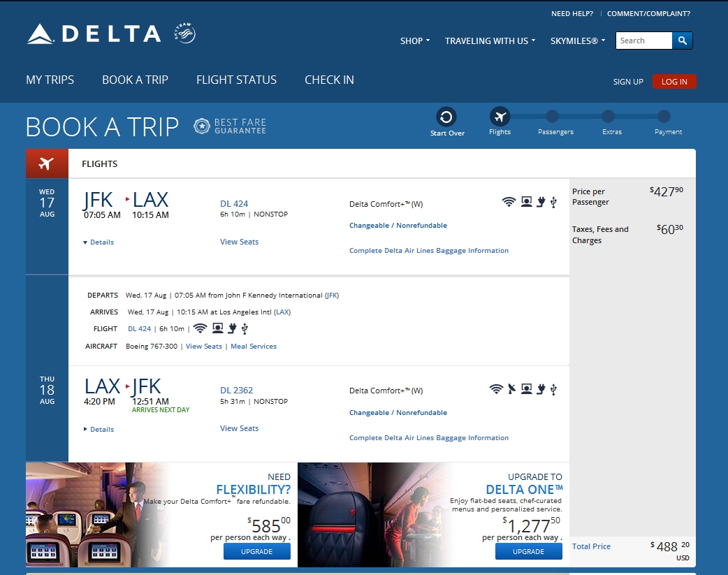728x575 pixels.
Task: Click into the Search input field
Action: 644,41
